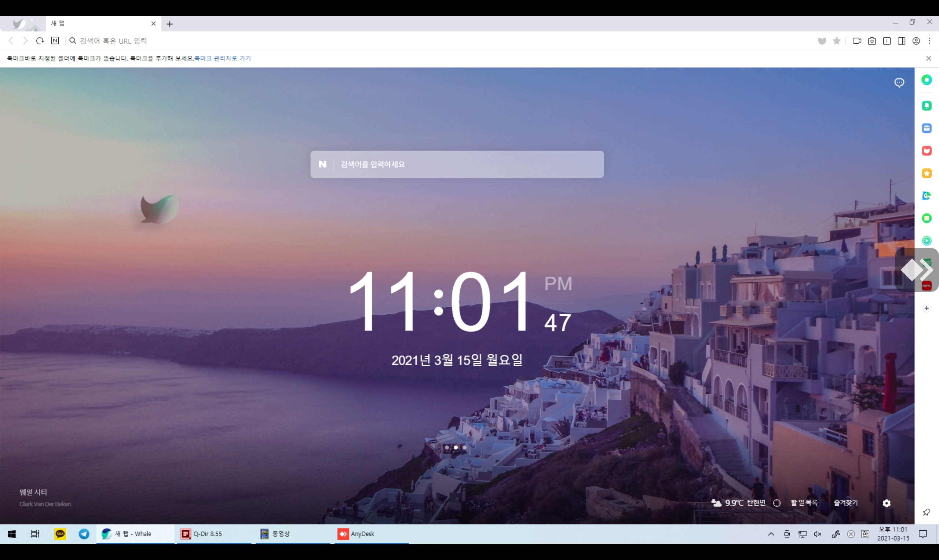Add a sidebar app with plus button
This screenshot has height=560, width=939.
[x=927, y=308]
